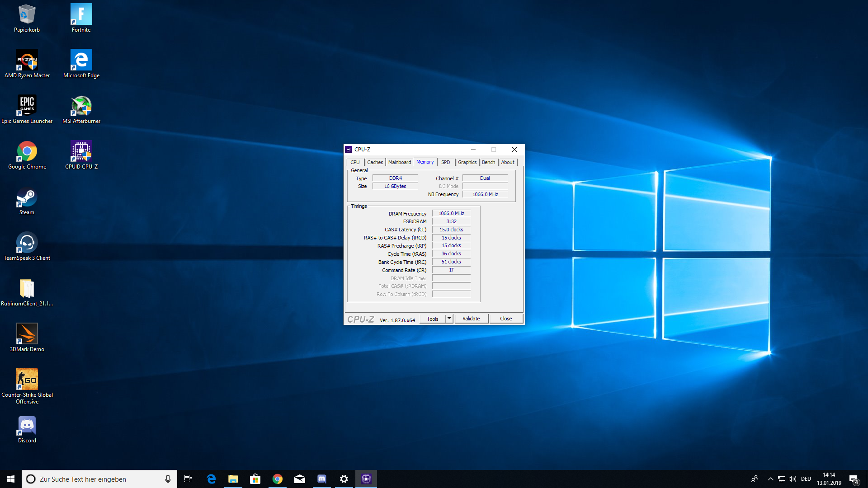Click the Tools button
The width and height of the screenshot is (868, 488).
[433, 319]
